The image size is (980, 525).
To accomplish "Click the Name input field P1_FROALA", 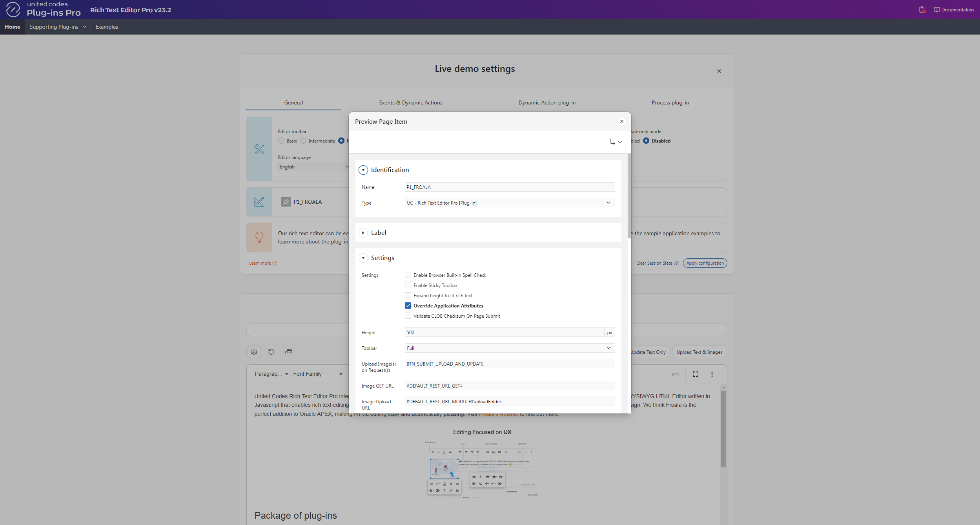I will point(510,187).
